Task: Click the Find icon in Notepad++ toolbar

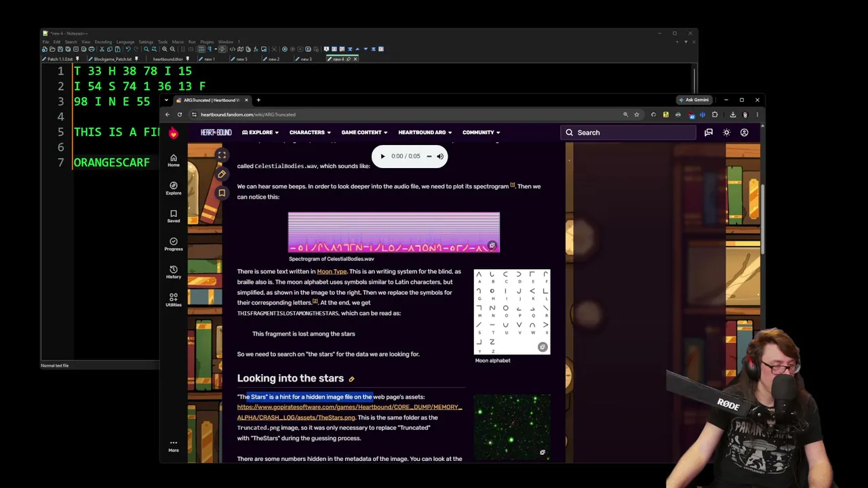Action: (x=146, y=49)
